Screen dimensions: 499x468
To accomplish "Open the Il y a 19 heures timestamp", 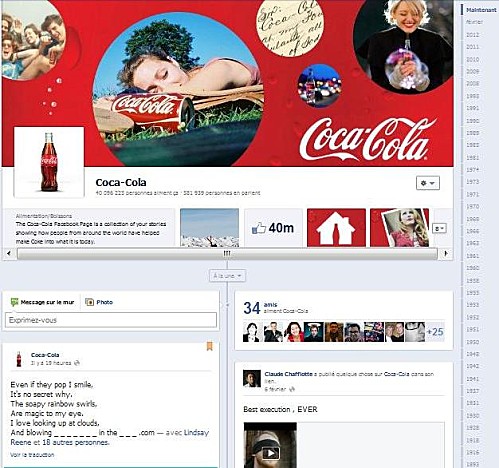I will coord(51,363).
